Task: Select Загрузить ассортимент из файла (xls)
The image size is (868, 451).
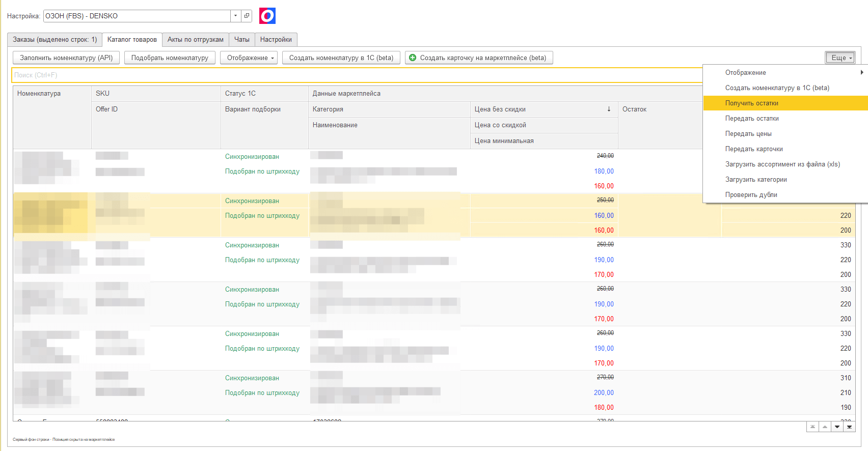Action: coord(785,164)
